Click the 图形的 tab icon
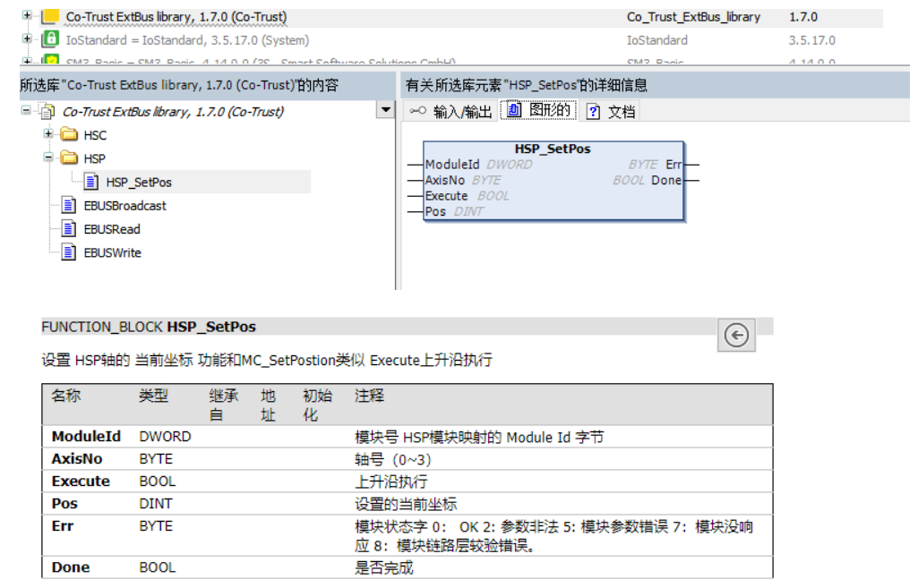 [514, 109]
